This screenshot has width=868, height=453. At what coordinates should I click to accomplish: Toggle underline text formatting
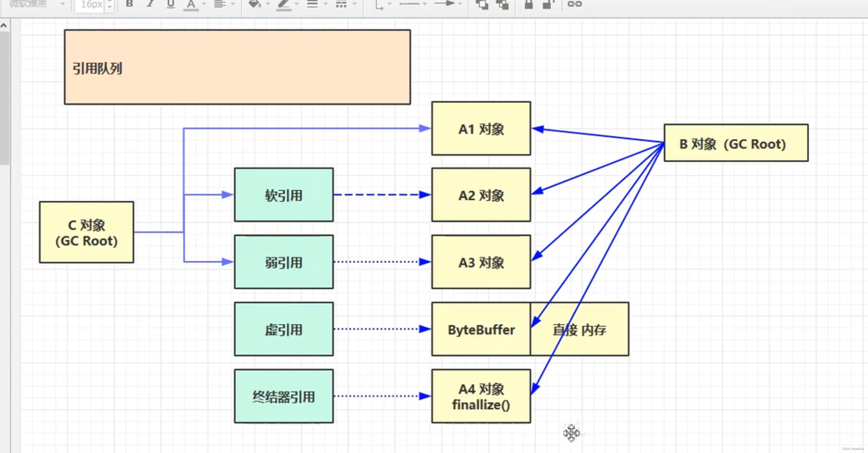coord(171,4)
